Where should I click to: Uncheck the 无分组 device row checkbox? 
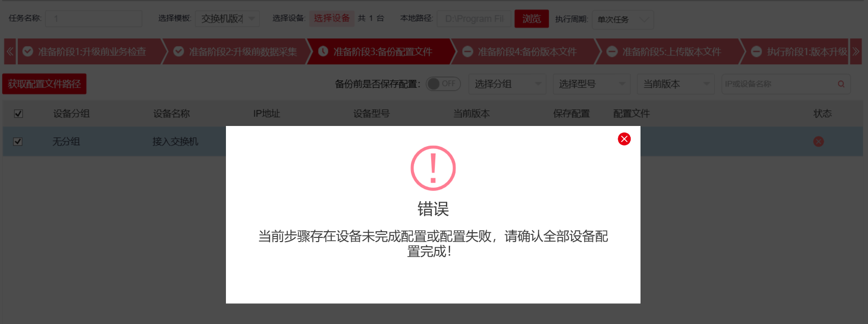point(18,142)
